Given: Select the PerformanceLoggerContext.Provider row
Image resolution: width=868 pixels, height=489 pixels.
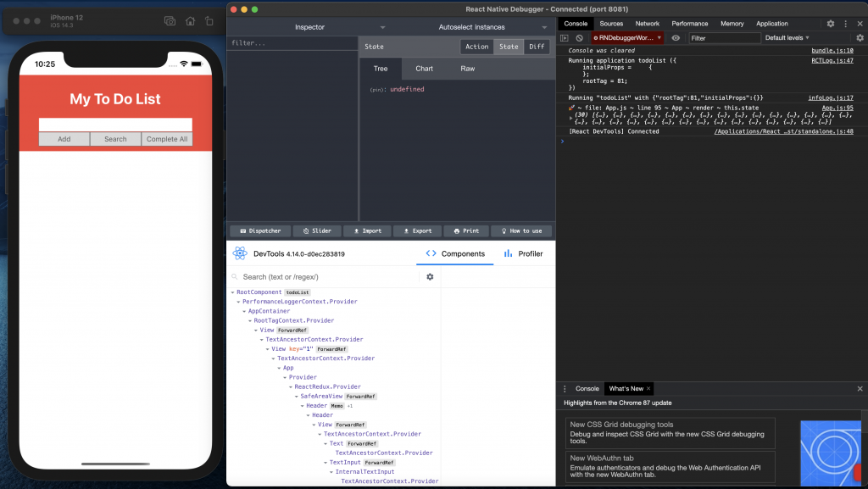Looking at the screenshot, I should point(333,302).
